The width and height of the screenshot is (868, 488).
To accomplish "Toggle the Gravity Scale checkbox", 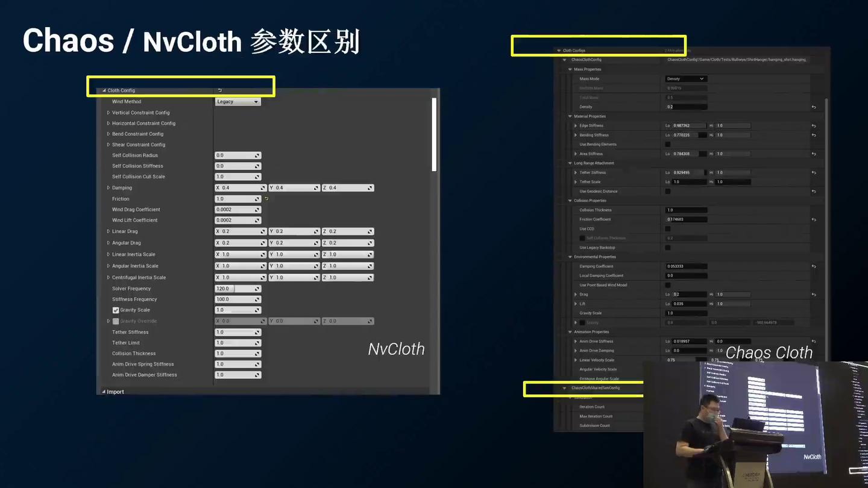I will click(116, 310).
